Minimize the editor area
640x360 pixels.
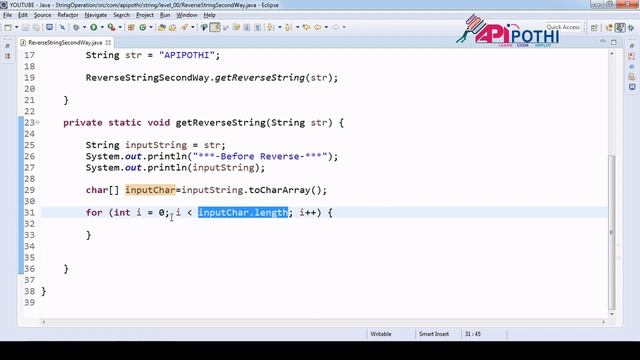coord(603,42)
